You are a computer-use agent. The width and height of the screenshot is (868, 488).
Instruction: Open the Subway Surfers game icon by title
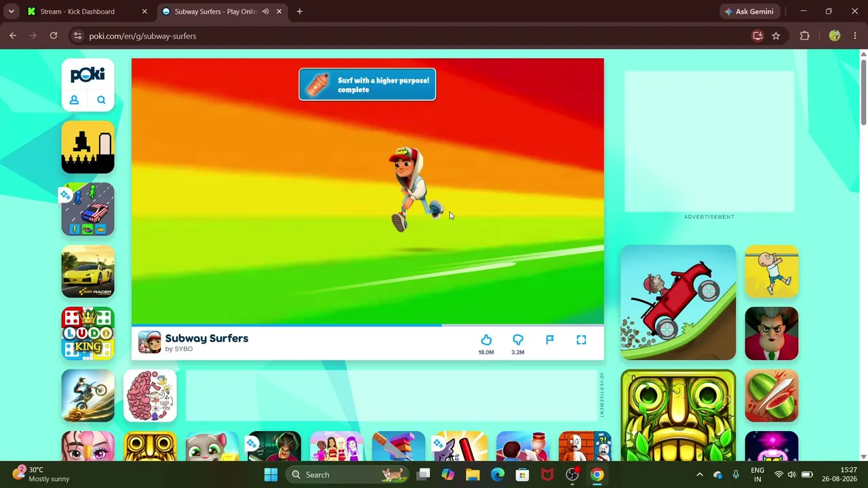click(150, 342)
